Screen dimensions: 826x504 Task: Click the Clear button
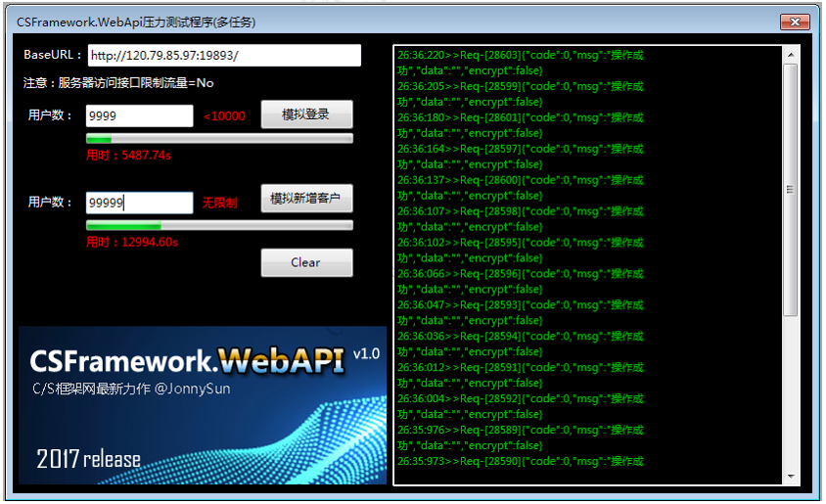point(306,262)
